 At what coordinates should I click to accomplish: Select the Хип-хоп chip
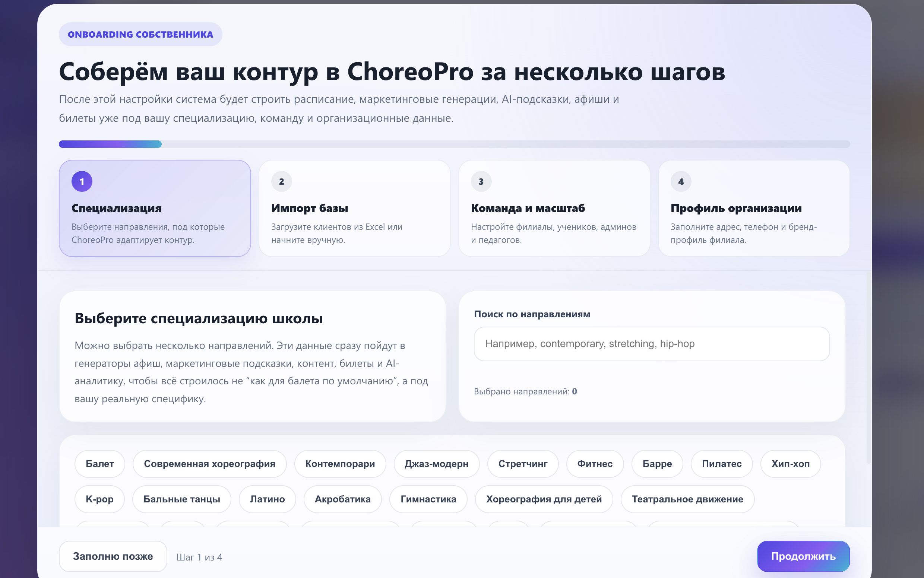click(x=791, y=464)
